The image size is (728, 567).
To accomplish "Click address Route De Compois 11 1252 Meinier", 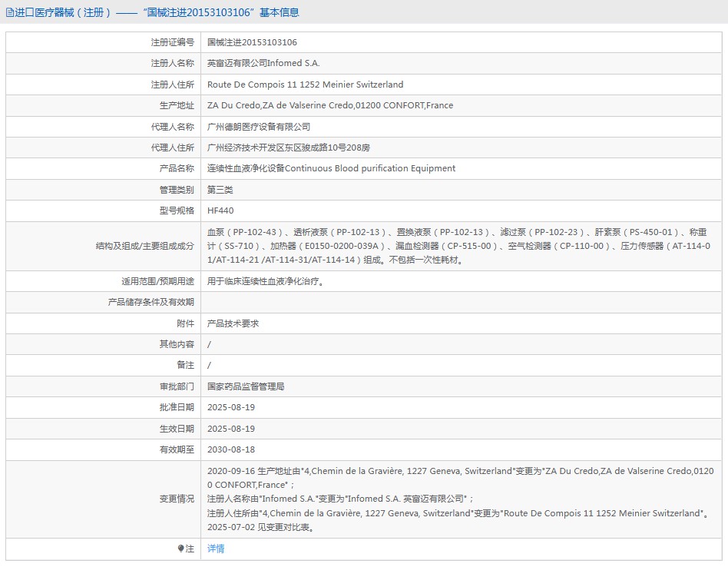I will coord(305,85).
